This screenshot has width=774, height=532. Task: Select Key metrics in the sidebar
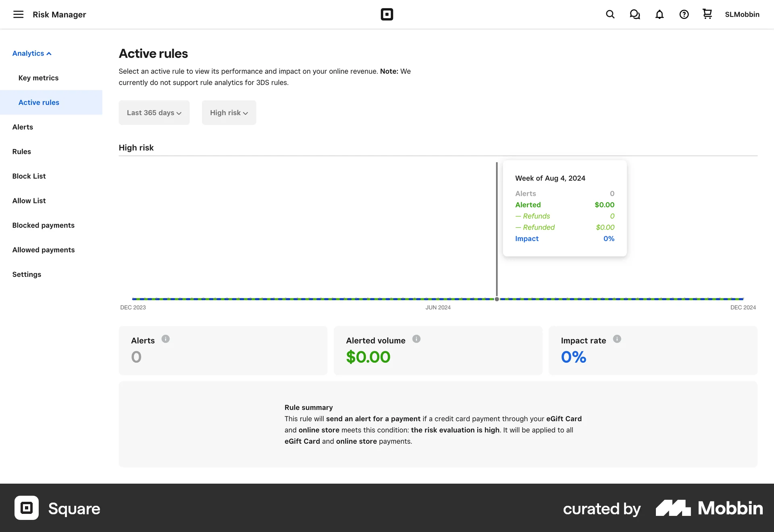[x=38, y=78]
